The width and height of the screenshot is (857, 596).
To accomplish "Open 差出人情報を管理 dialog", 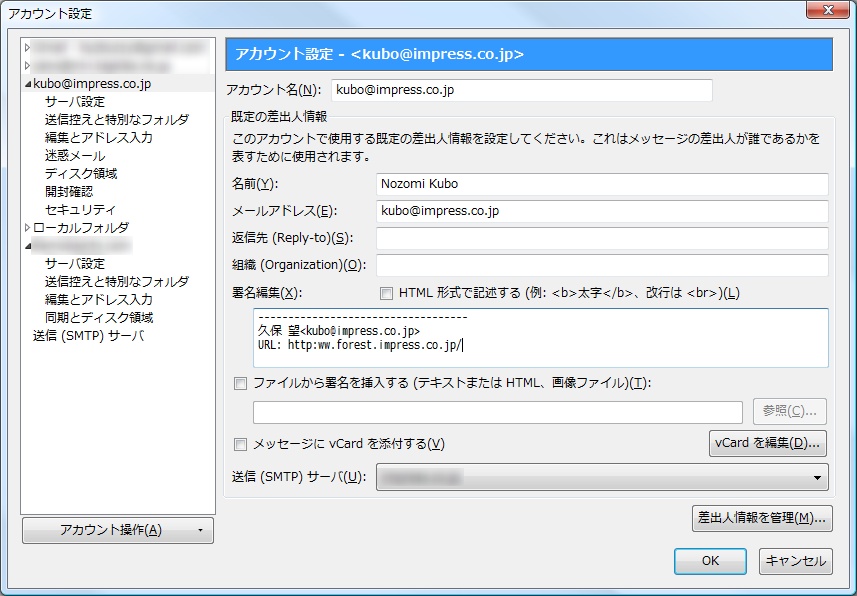I will point(761,518).
